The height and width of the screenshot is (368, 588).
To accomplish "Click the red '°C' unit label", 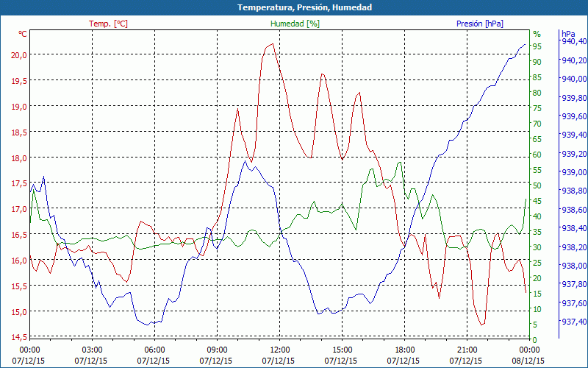I will (x=23, y=34).
